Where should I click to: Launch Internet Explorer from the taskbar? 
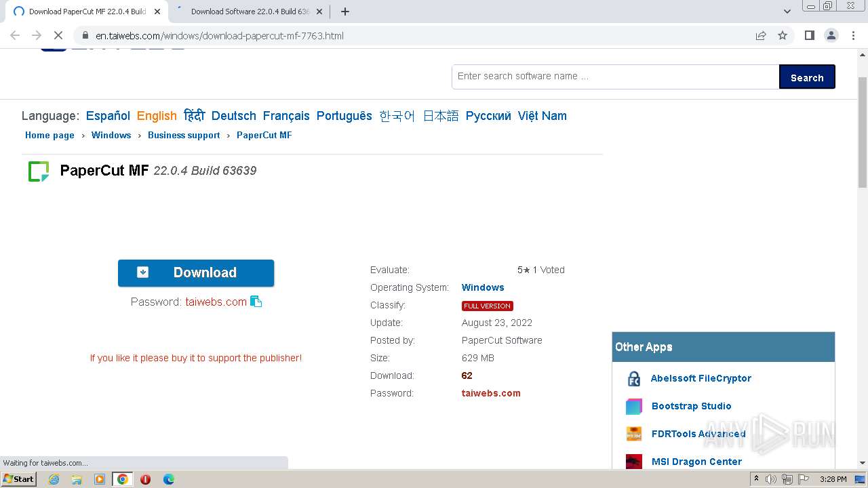coord(54,479)
